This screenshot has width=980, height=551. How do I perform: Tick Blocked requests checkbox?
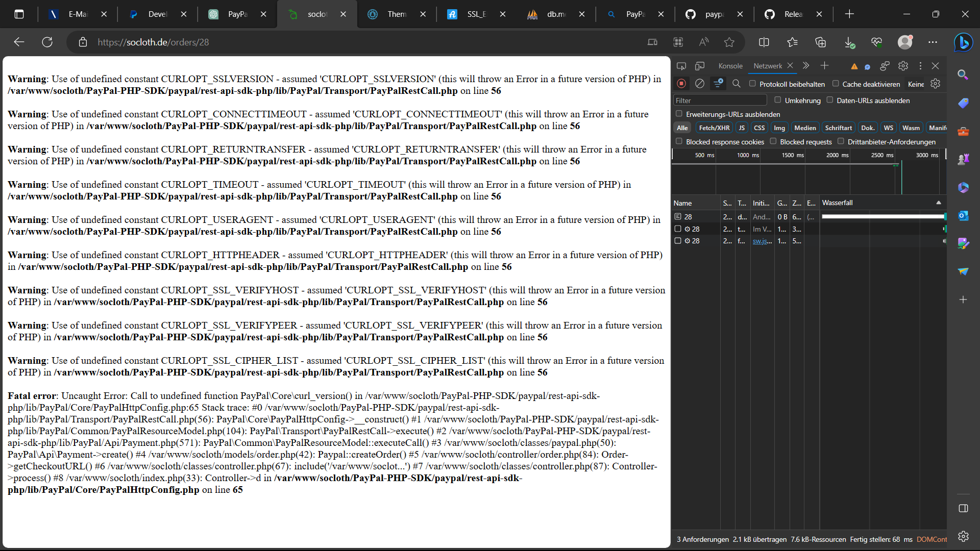coord(773,141)
